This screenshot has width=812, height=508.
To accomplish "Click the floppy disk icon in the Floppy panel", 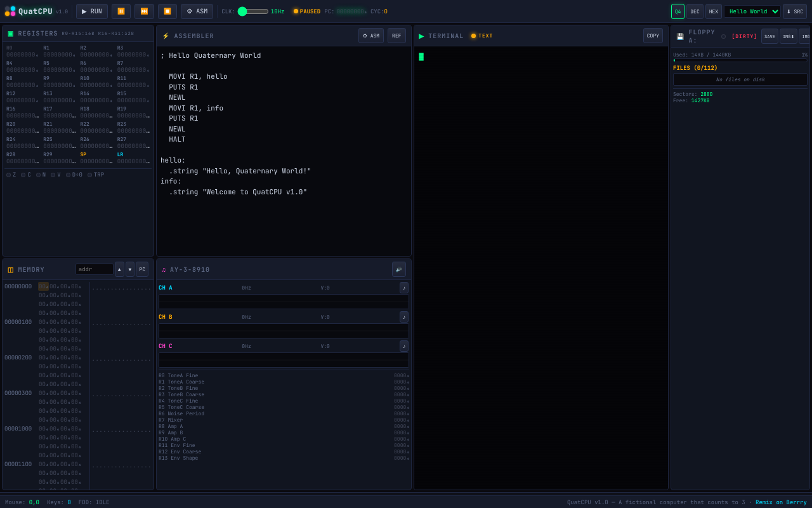I will click(x=680, y=37).
